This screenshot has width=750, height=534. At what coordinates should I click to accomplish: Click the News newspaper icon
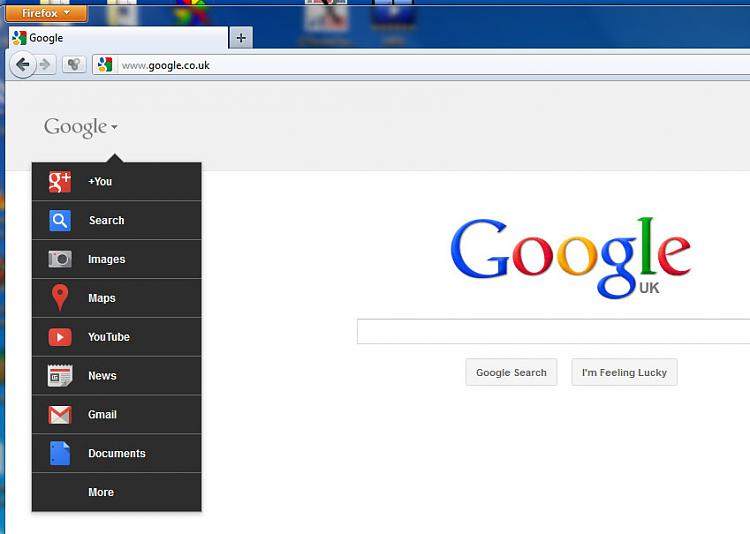click(60, 376)
